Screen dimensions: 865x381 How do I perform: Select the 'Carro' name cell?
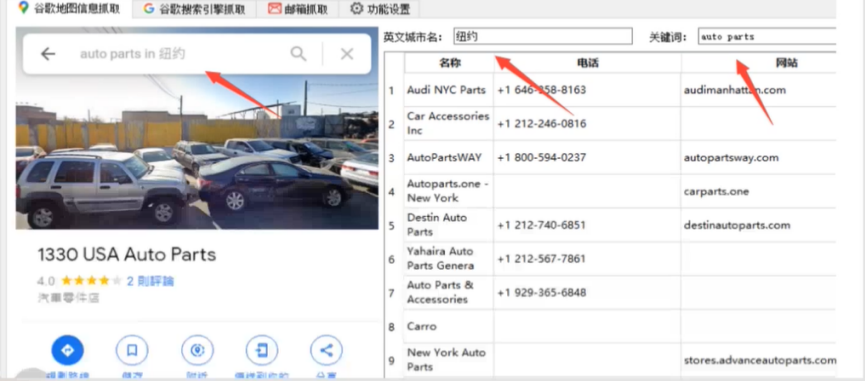[449, 326]
